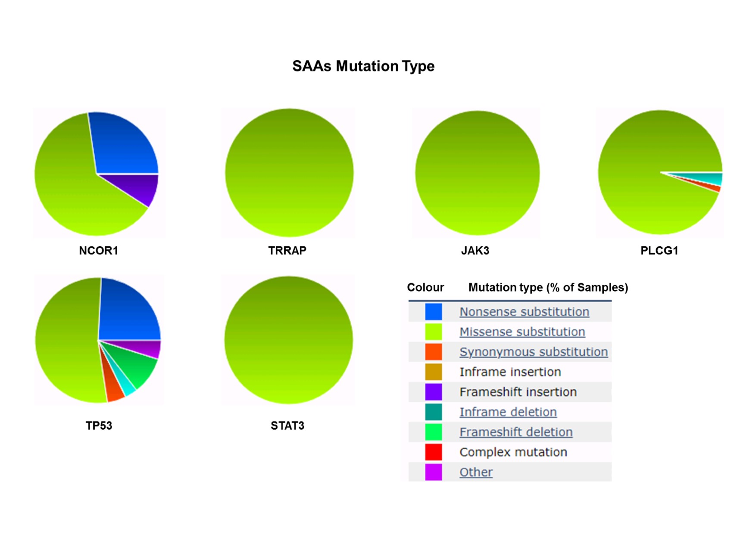Open the Inframe deletion link
This screenshot has height=534, width=756.
(508, 412)
